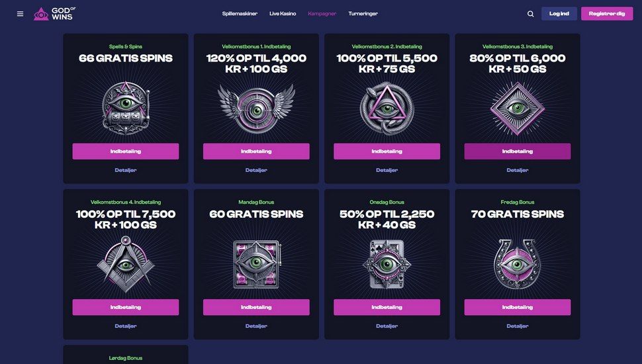642x364 pixels.
Task: Open the Turneringer page
Action: 363,14
